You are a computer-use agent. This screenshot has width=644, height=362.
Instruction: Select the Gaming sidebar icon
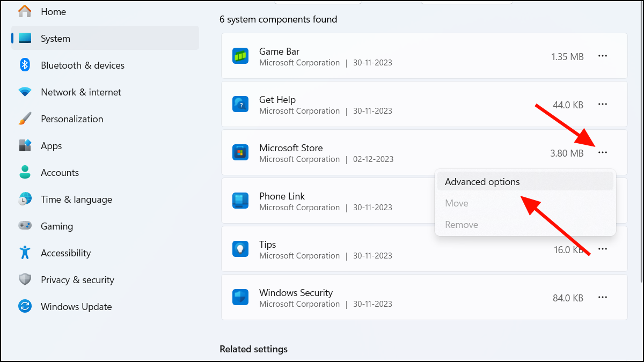coord(25,226)
